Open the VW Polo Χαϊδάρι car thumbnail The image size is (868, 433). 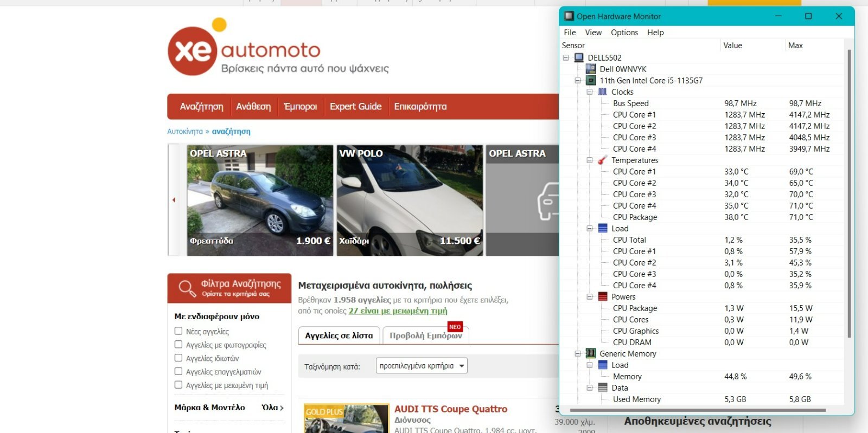pos(410,200)
